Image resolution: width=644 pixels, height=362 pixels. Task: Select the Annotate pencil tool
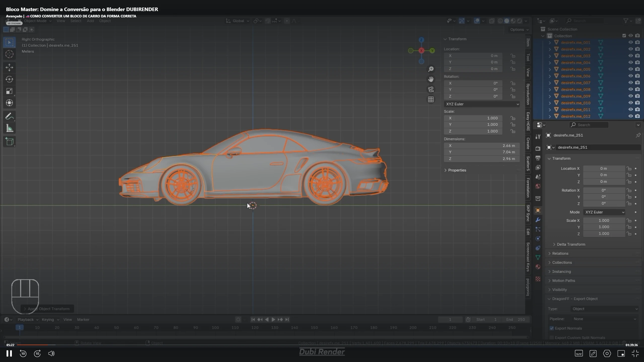tap(9, 116)
